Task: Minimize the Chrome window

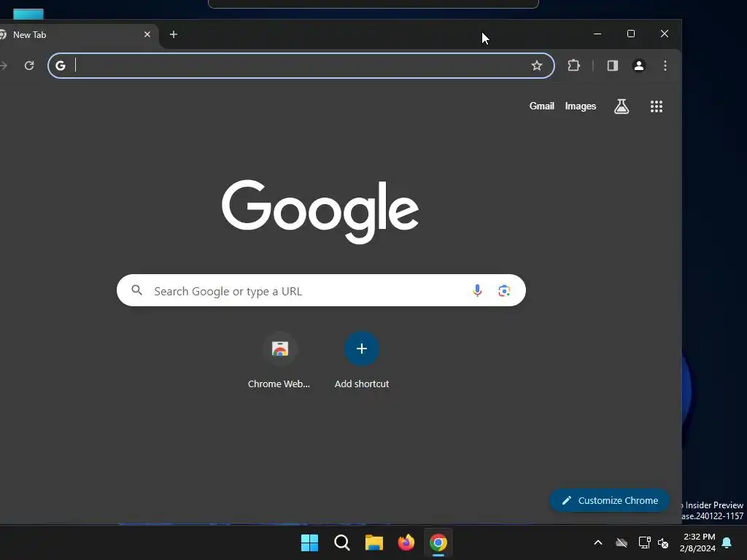Action: coord(597,34)
